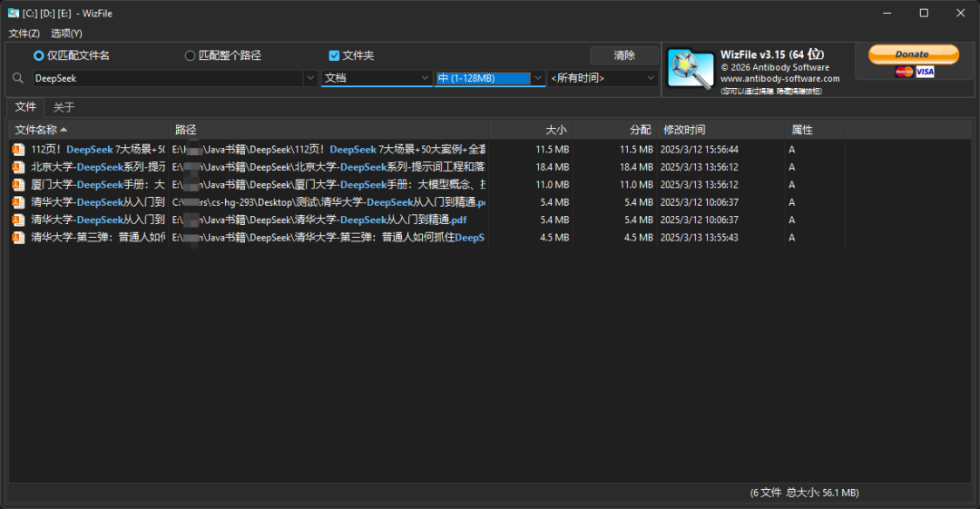Click the status bar text 6 文件 总大小: 56.1 MB
Screen dimensions: 980x509
[804, 493]
